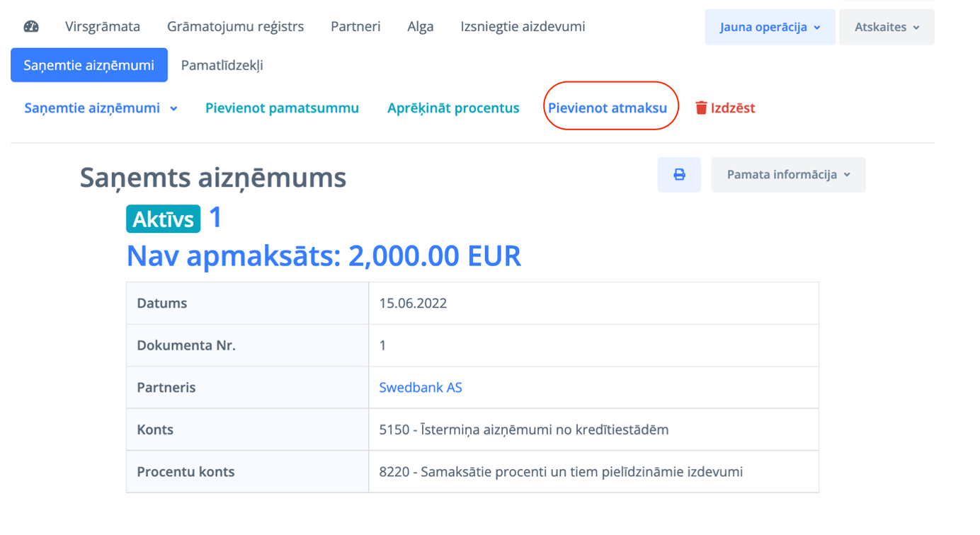Open the Alga menu item

pyautogui.click(x=421, y=27)
